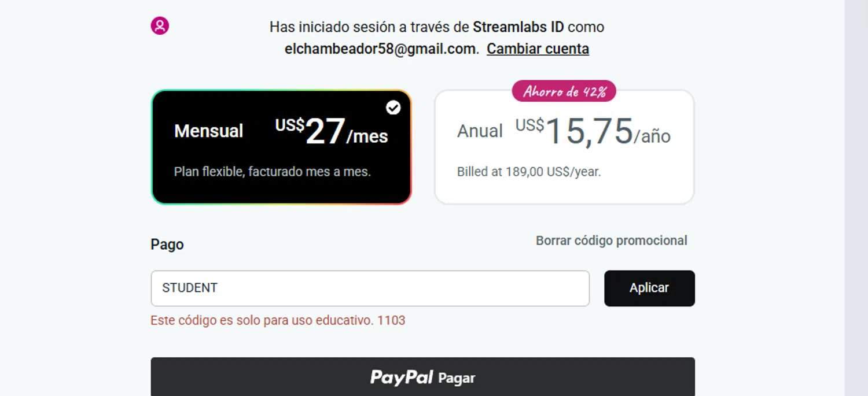868x396 pixels.
Task: Click the Plan flexible facturado mes a mes text
Action: [x=272, y=172]
